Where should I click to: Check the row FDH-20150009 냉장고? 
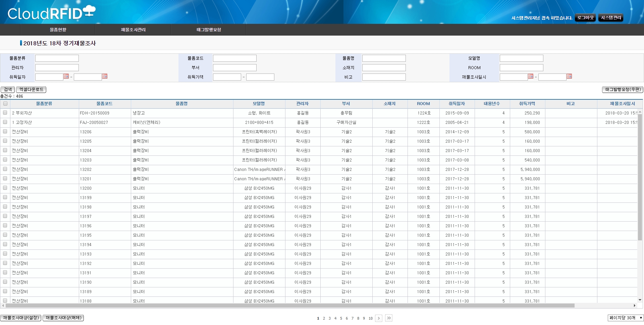tap(5, 113)
